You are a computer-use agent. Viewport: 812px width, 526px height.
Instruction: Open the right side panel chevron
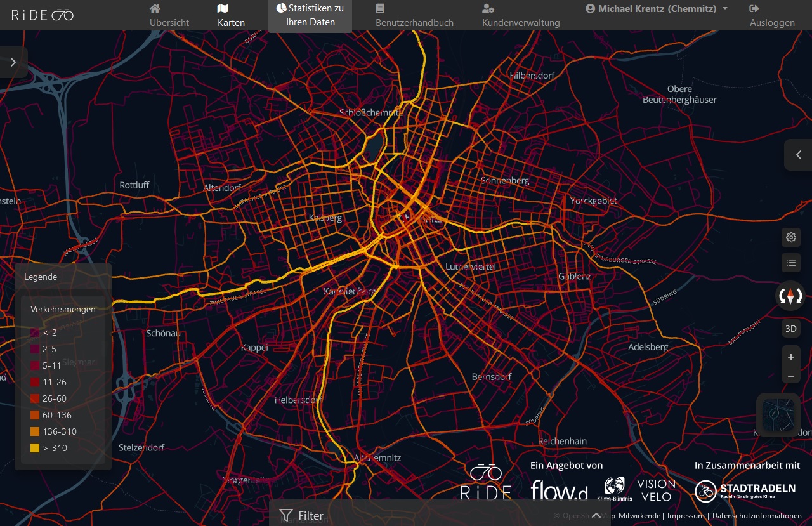click(x=798, y=155)
